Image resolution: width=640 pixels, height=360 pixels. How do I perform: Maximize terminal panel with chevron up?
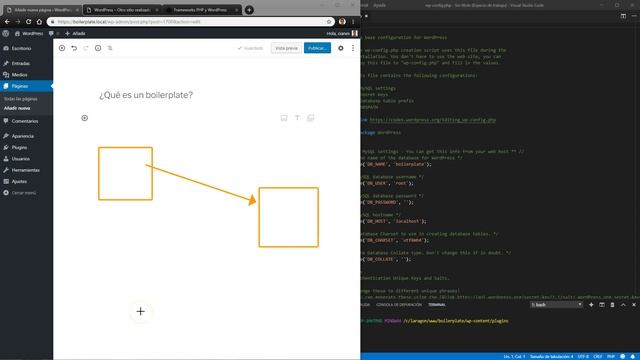coord(623,305)
